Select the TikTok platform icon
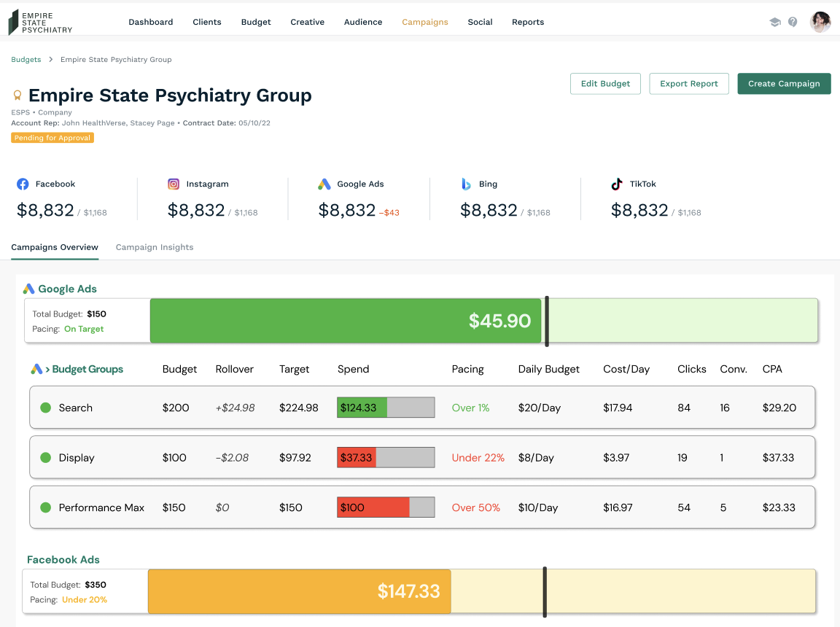 (x=617, y=184)
